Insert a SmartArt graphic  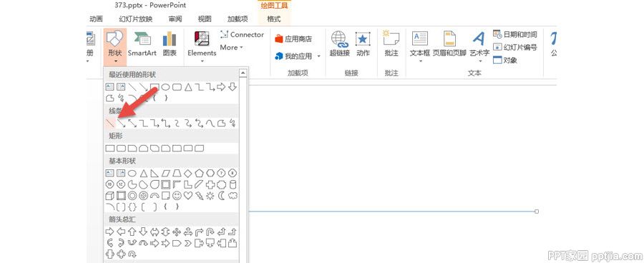(142, 44)
